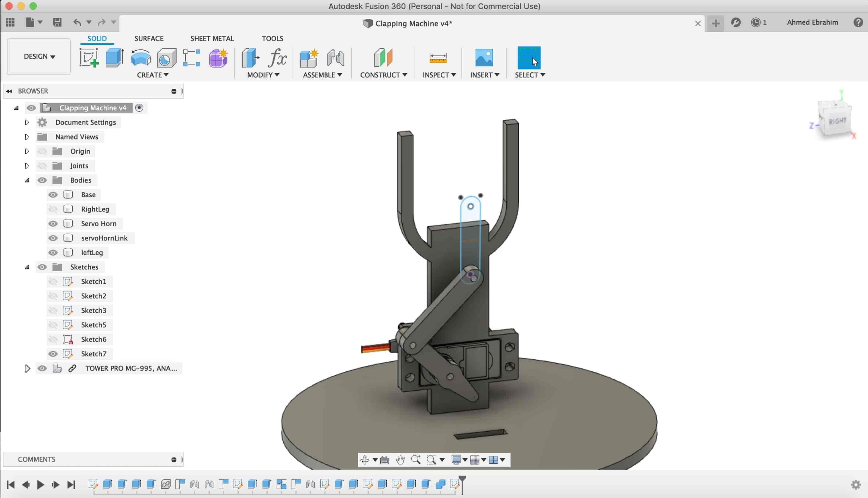
Task: Click the Insert image icon
Action: pos(484,58)
